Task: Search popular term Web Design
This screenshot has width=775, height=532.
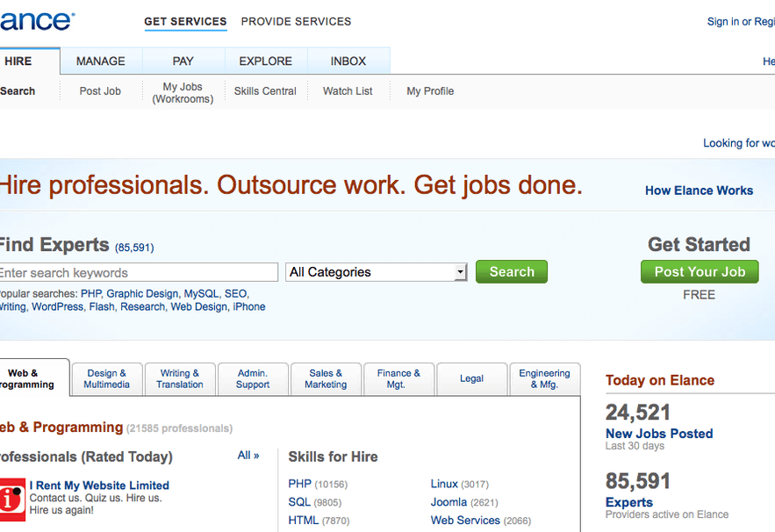Action: (x=199, y=306)
